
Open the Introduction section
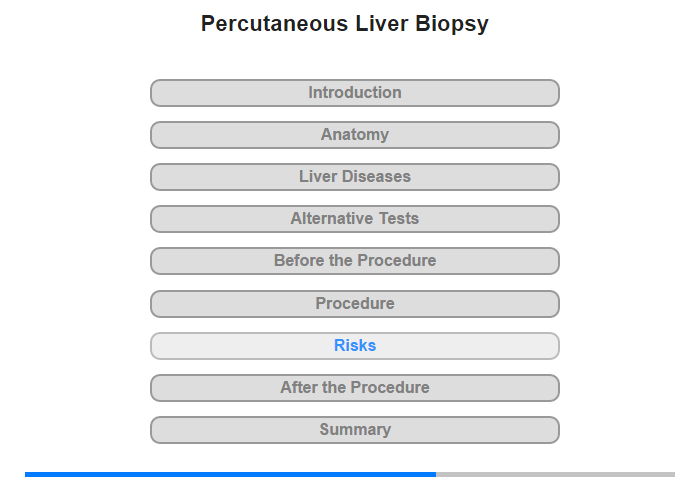(354, 93)
